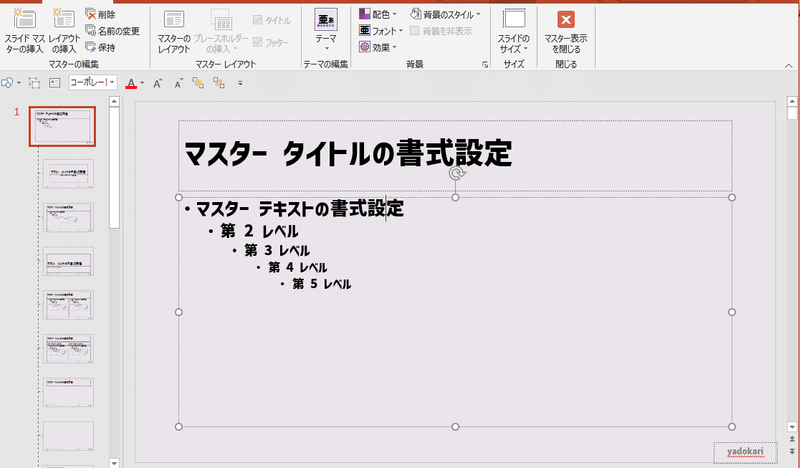Increase font size with the large A
Viewport: 800px width, 468px height.
click(158, 83)
